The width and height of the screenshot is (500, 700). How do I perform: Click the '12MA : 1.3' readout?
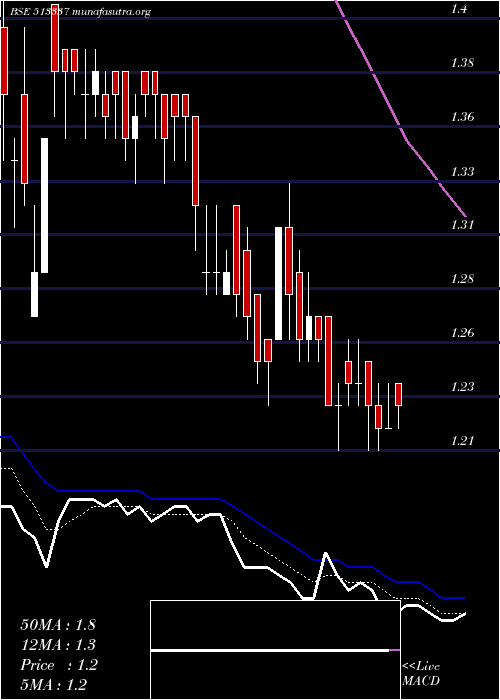[58, 645]
